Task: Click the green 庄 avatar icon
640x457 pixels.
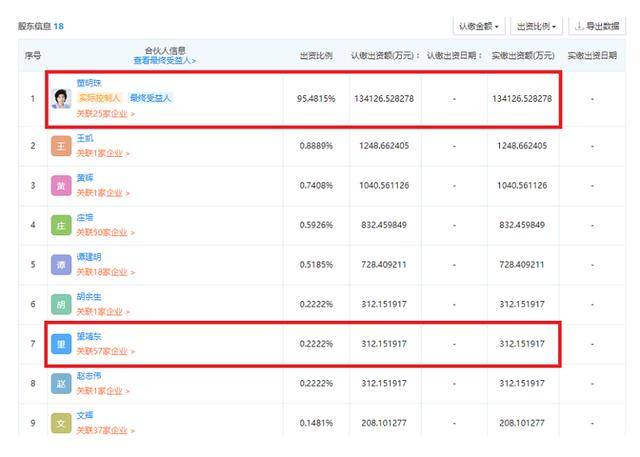Action: 61,225
